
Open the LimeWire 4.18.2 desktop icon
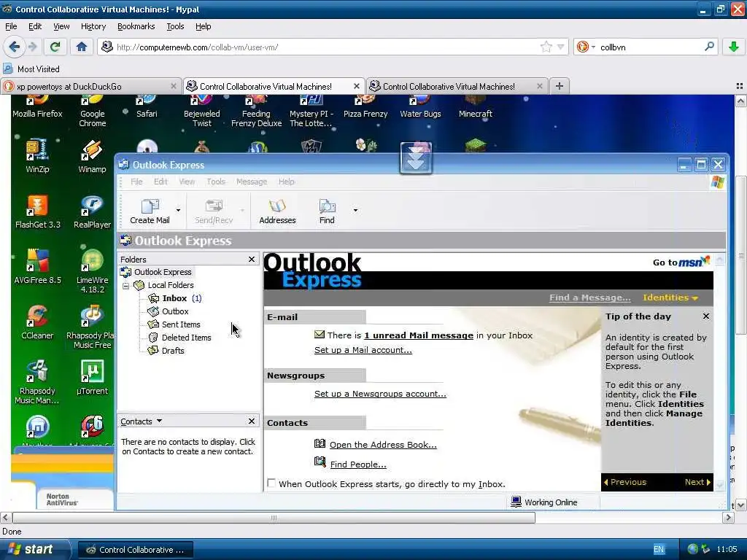coord(93,271)
